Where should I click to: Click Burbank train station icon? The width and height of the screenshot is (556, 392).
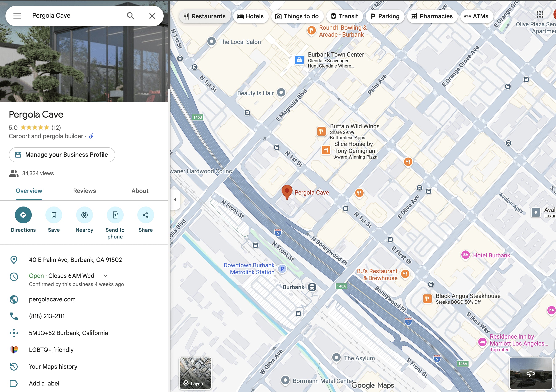312,287
